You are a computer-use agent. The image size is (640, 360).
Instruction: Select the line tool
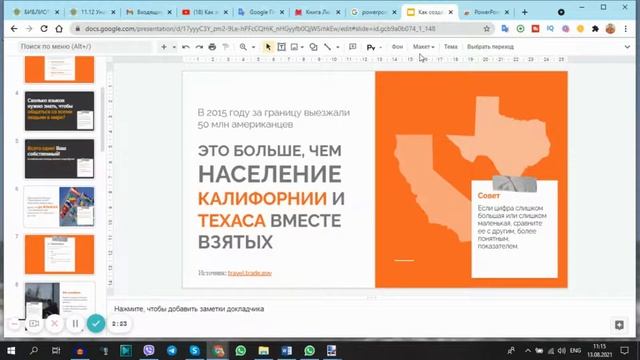click(x=327, y=47)
